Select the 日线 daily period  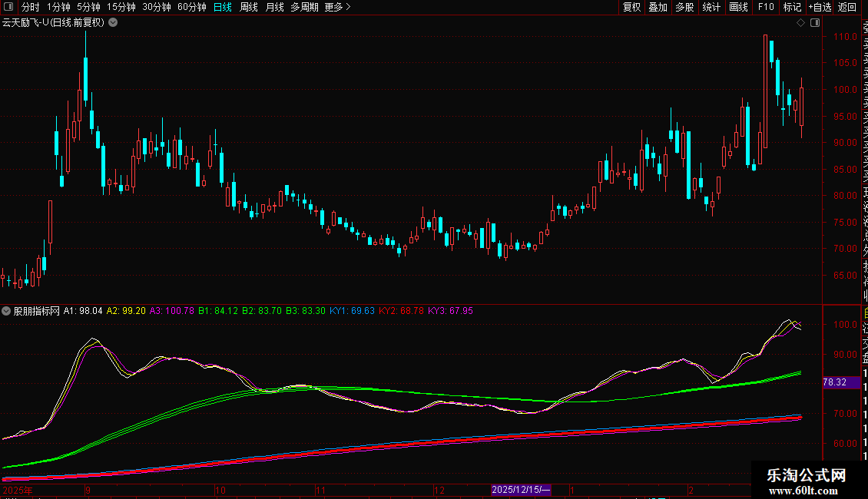(223, 7)
